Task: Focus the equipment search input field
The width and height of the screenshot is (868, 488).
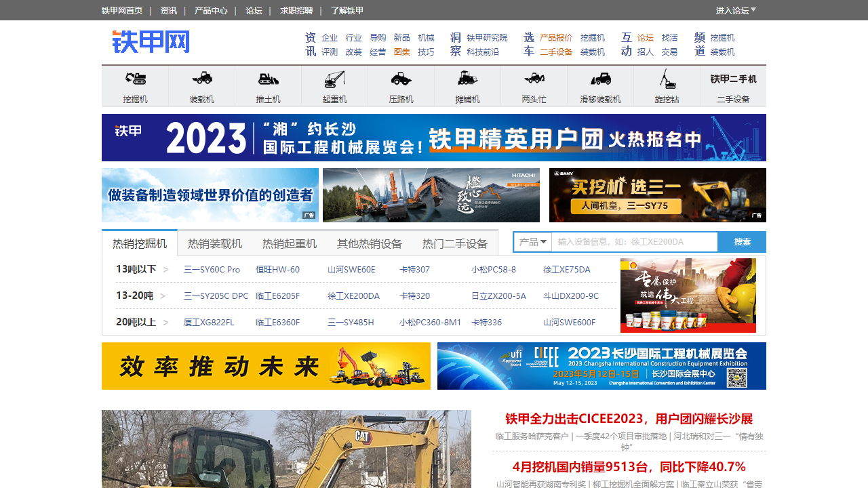Action: [635, 242]
